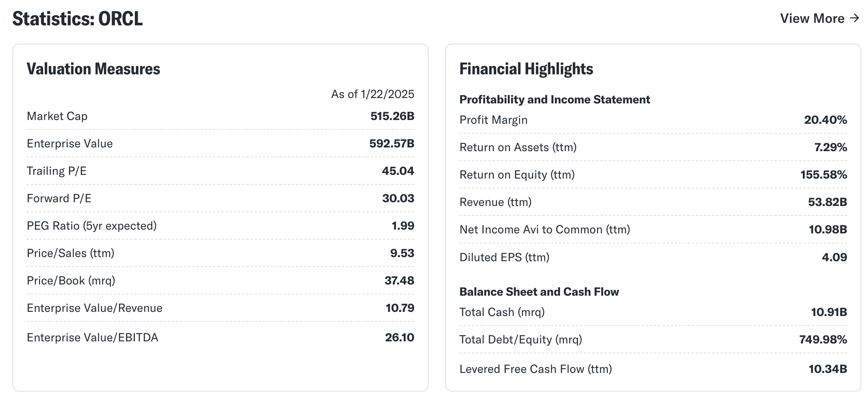The width and height of the screenshot is (868, 397).
Task: Click Levered Free Cash Flow (ttm) label
Action: click(x=536, y=369)
